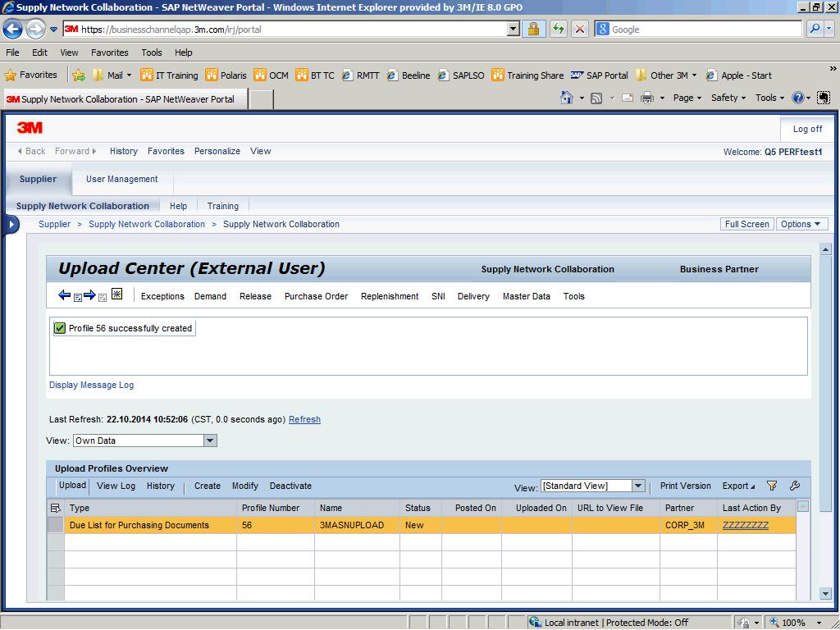Click the asterisk icon in Upload Center toolbar
840x630 pixels.
point(117,294)
